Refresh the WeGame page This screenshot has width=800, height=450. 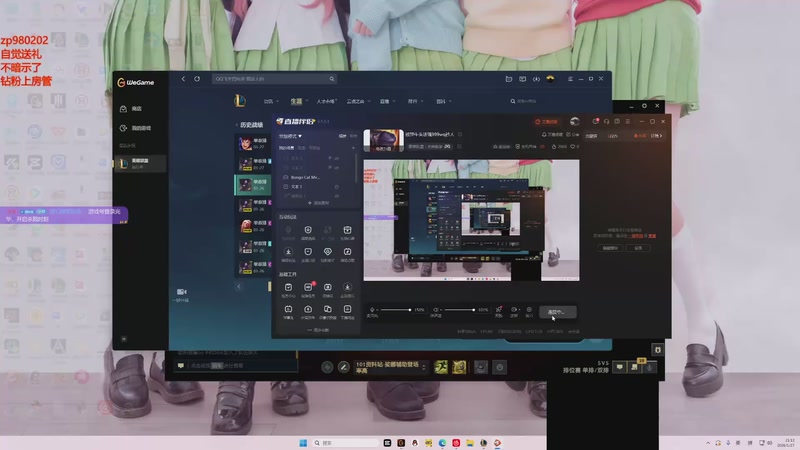pos(197,79)
